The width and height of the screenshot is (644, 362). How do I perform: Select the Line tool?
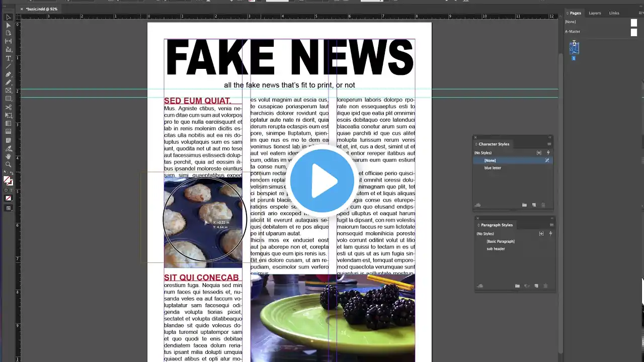tap(9, 66)
